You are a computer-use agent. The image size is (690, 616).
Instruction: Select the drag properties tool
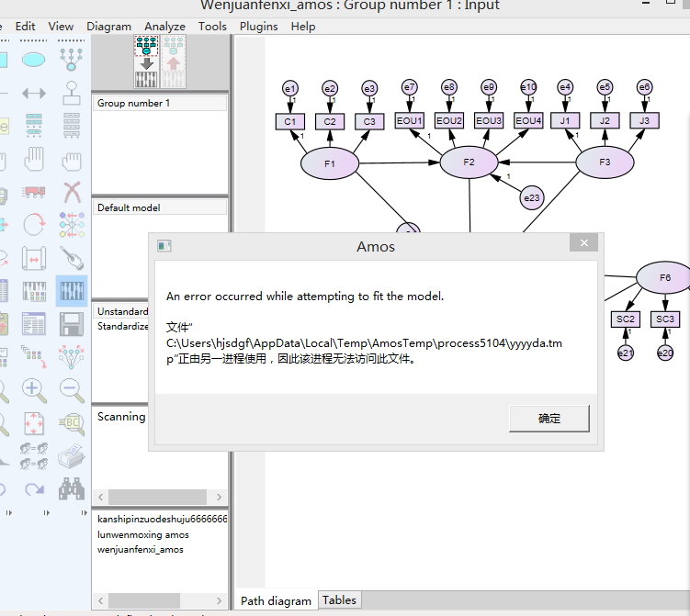click(x=33, y=356)
